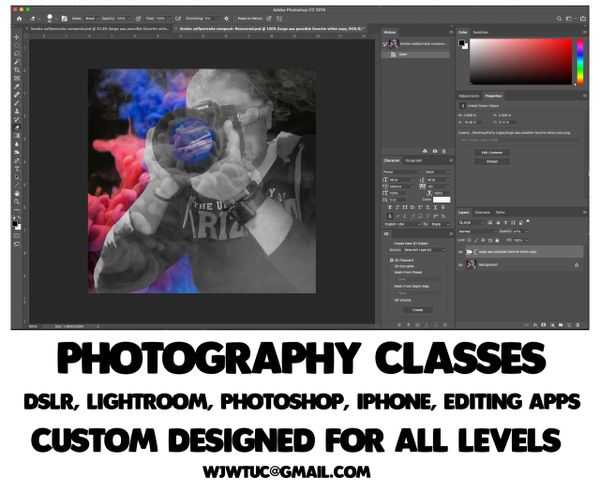Open anti-aliasing Sharp dropdown
600x492 pixels.
click(x=440, y=224)
